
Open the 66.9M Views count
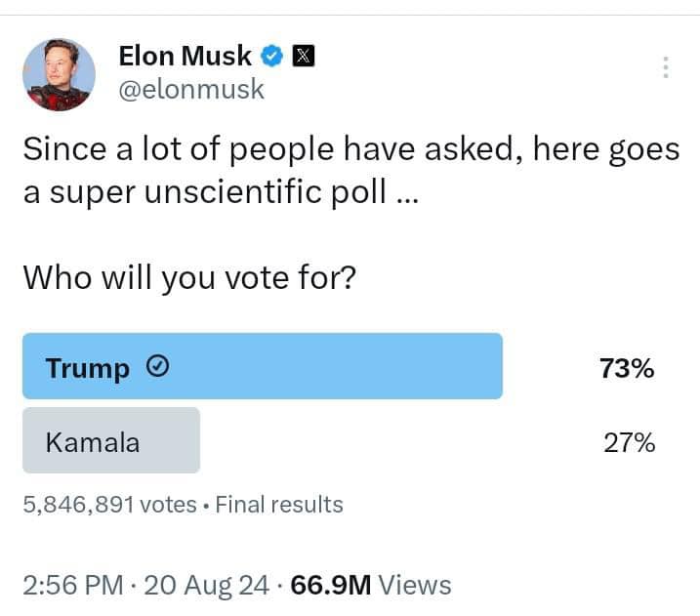[371, 585]
